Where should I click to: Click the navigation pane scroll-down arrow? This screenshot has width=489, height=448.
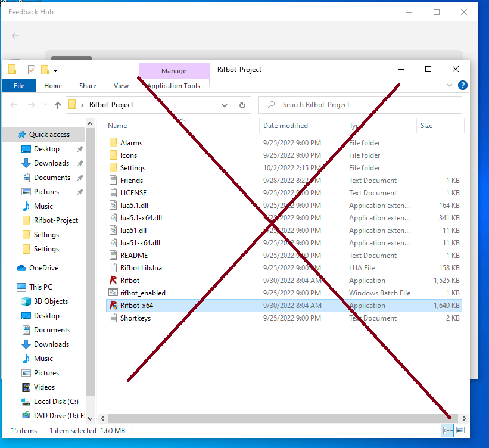click(90, 419)
